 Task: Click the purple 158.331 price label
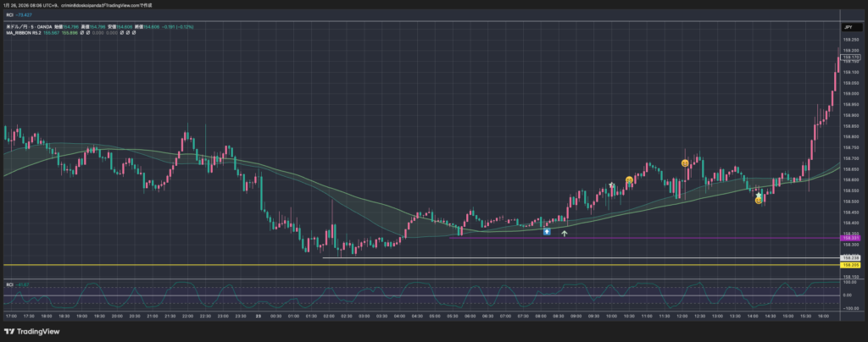click(x=849, y=238)
